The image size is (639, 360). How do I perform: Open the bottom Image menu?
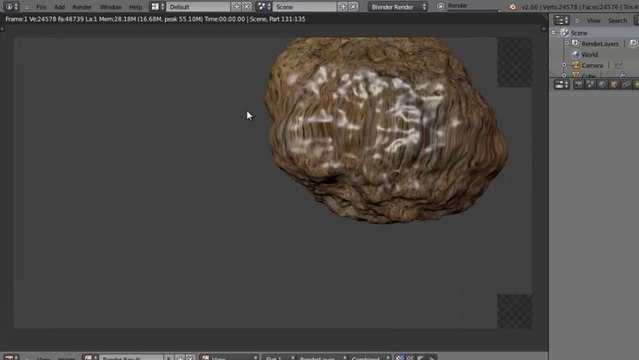(x=66, y=358)
